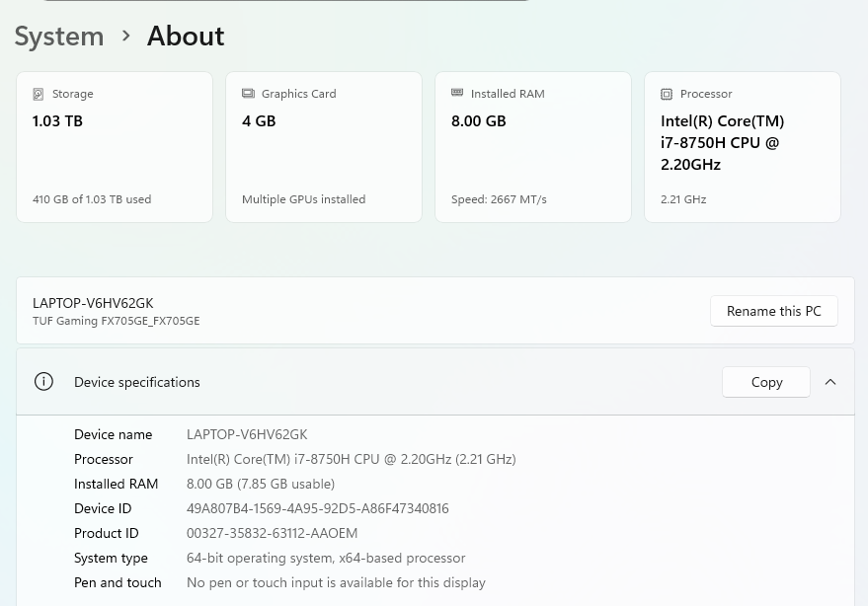Viewport: 868px width, 606px height.
Task: Click the 'Product ID' row label
Action: coord(107,533)
